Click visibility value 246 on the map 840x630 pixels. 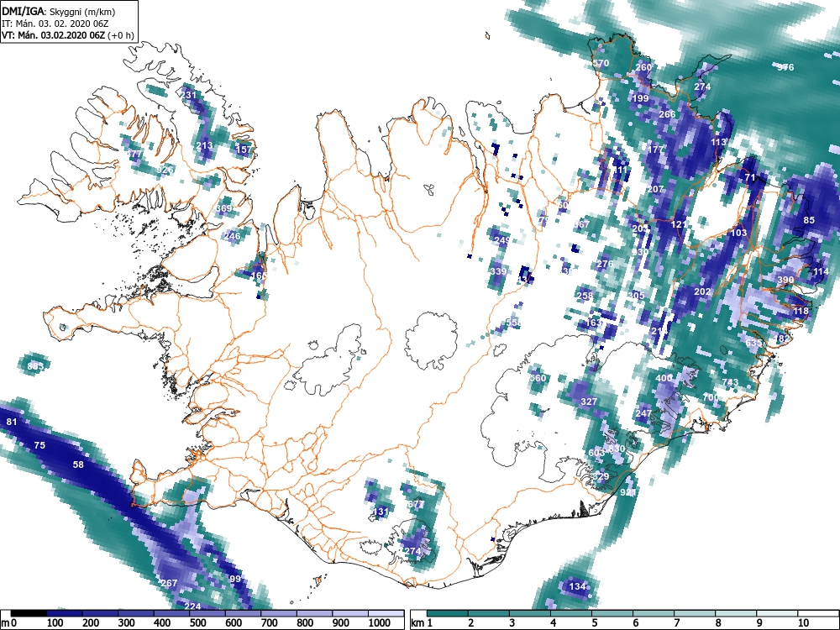coord(232,236)
